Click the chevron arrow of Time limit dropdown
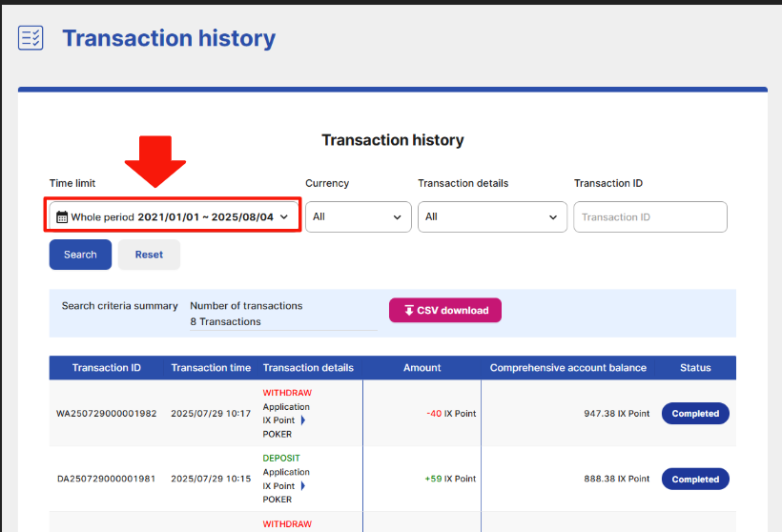 (x=284, y=216)
